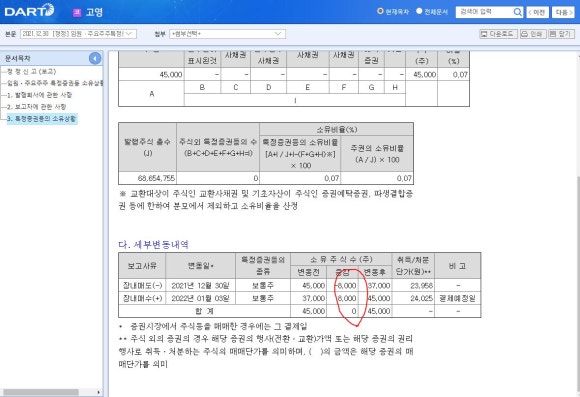Collapse the document outline panel arrow
This screenshot has width=580, height=397.
point(95,58)
